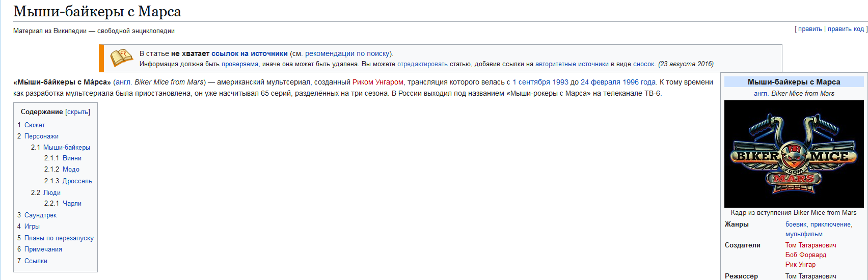Hide the table of contents via 'скрыть'
This screenshot has width=868, height=280.
(x=77, y=111)
